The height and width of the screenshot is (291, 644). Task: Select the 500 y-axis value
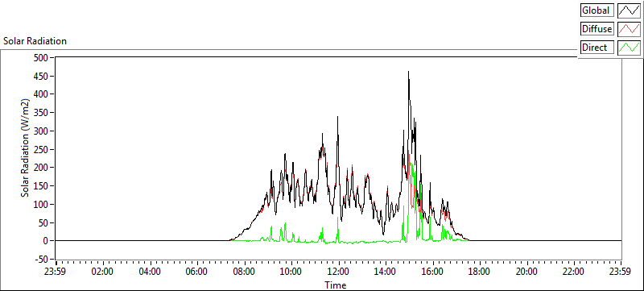(x=40, y=57)
